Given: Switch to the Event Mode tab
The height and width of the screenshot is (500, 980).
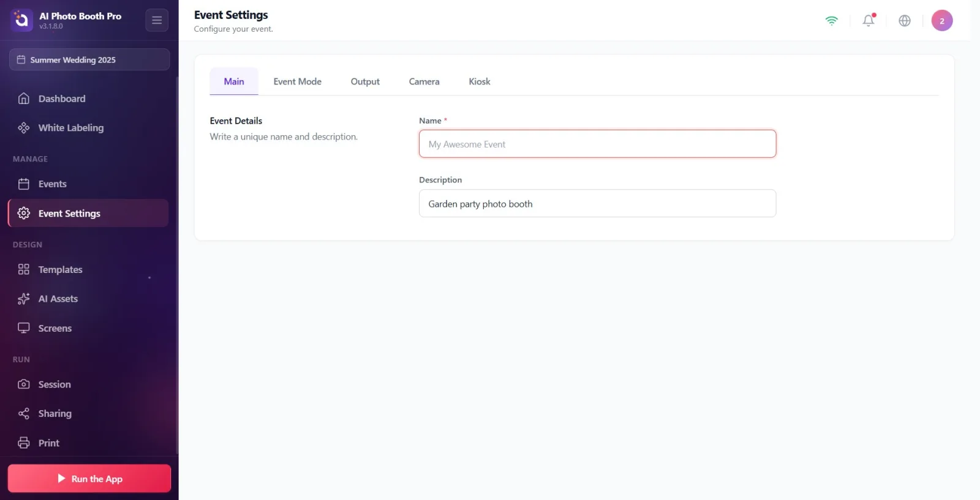Looking at the screenshot, I should (298, 81).
